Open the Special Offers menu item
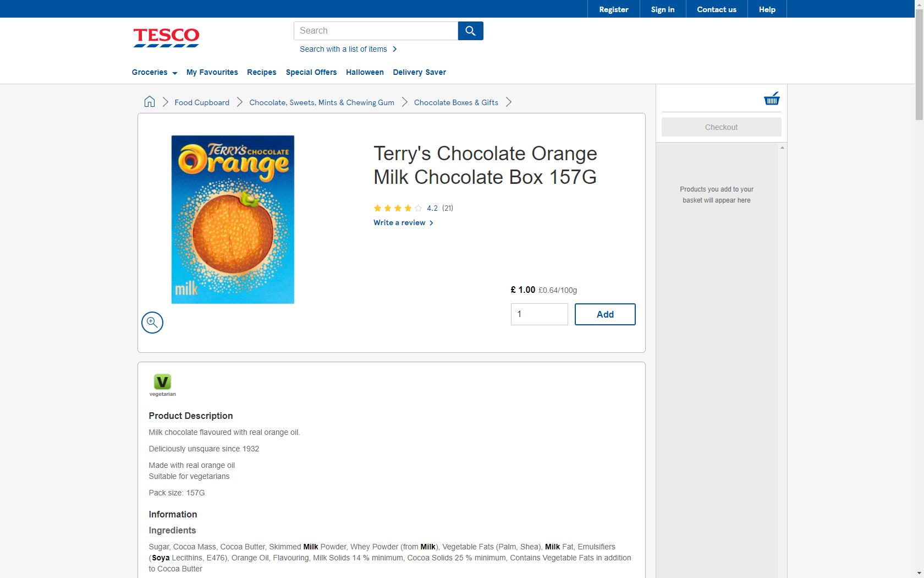The image size is (924, 578). tap(311, 72)
